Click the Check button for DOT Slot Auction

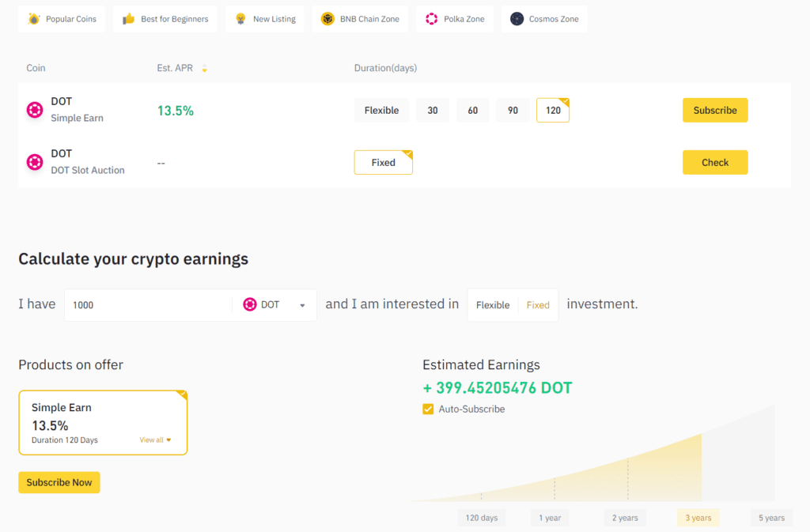coord(715,163)
